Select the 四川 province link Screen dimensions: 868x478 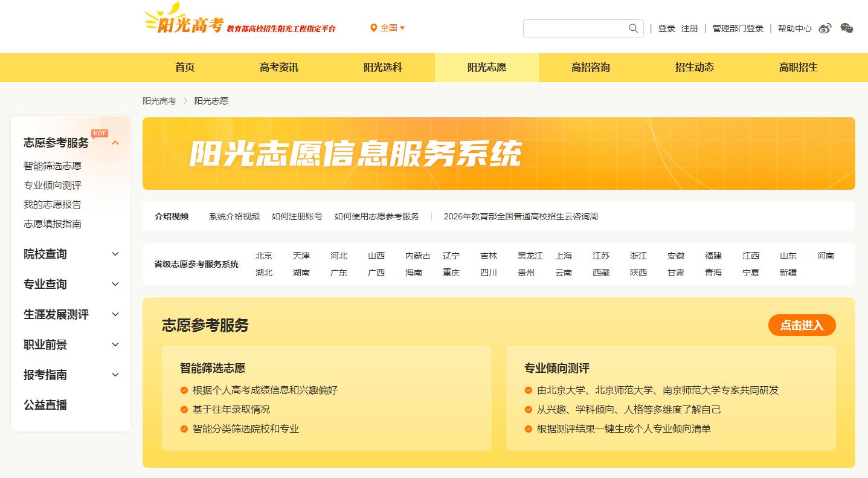[489, 273]
